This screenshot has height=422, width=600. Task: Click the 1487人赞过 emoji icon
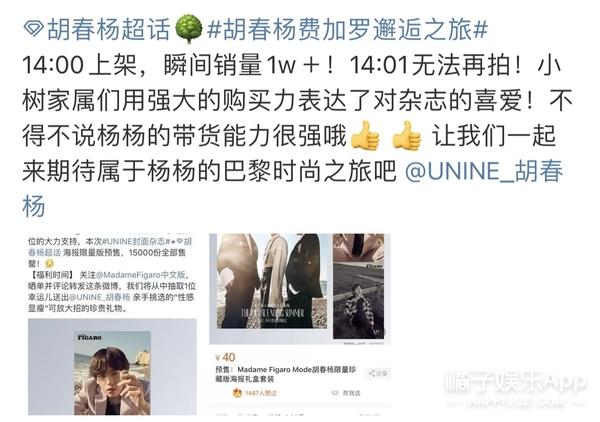tap(237, 393)
